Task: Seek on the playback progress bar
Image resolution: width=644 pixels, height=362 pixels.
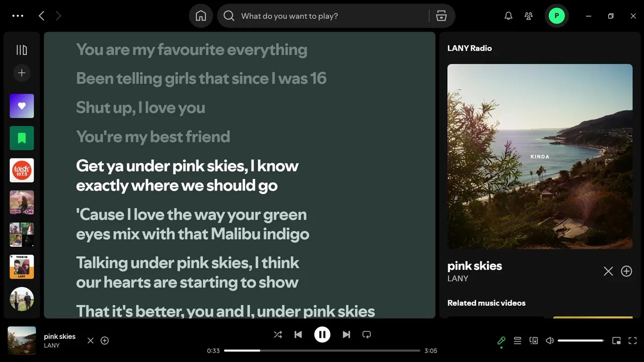Action: [x=322, y=350]
